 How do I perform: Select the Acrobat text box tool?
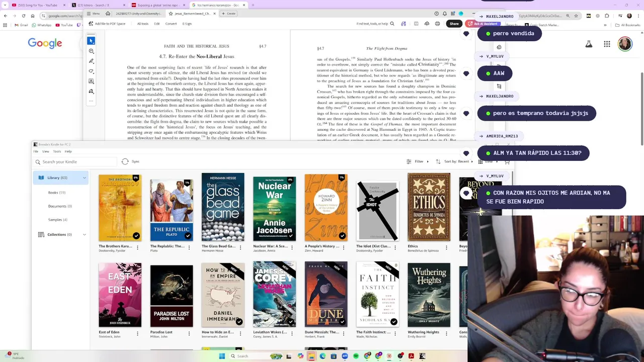91,81
